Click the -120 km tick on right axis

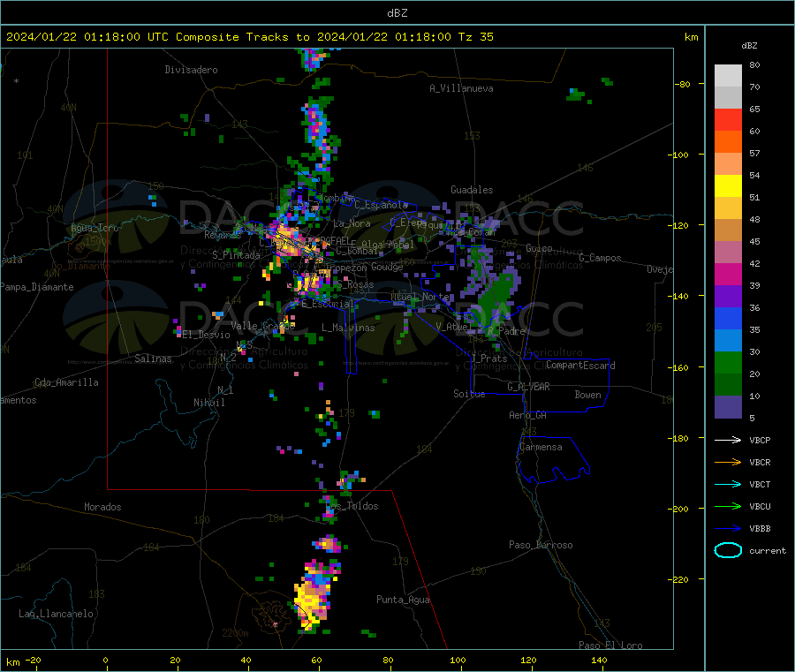[x=681, y=225]
